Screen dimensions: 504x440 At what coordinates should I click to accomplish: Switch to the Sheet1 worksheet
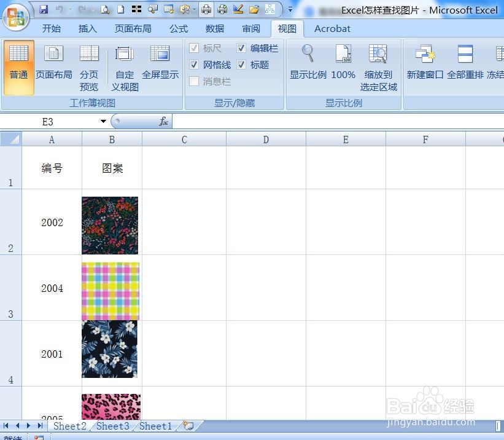155,426
